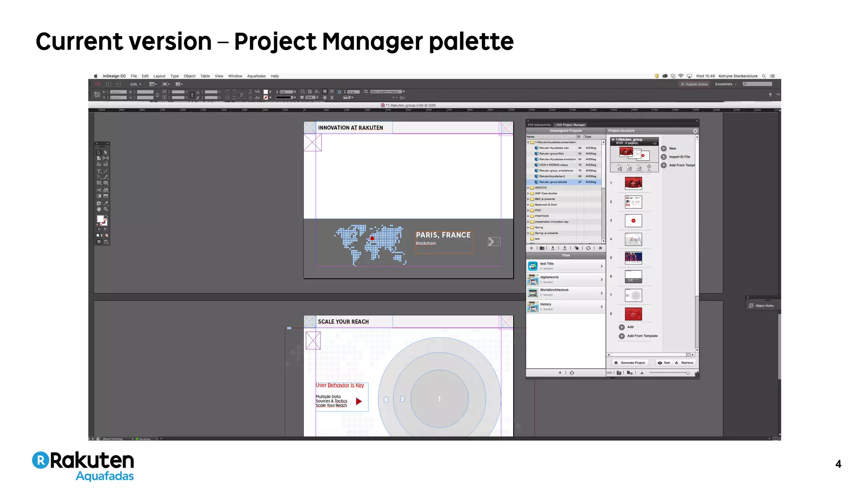868x488 pixels.
Task: Click the duplicate icon under Unassigned Projects
Action: 576,248
